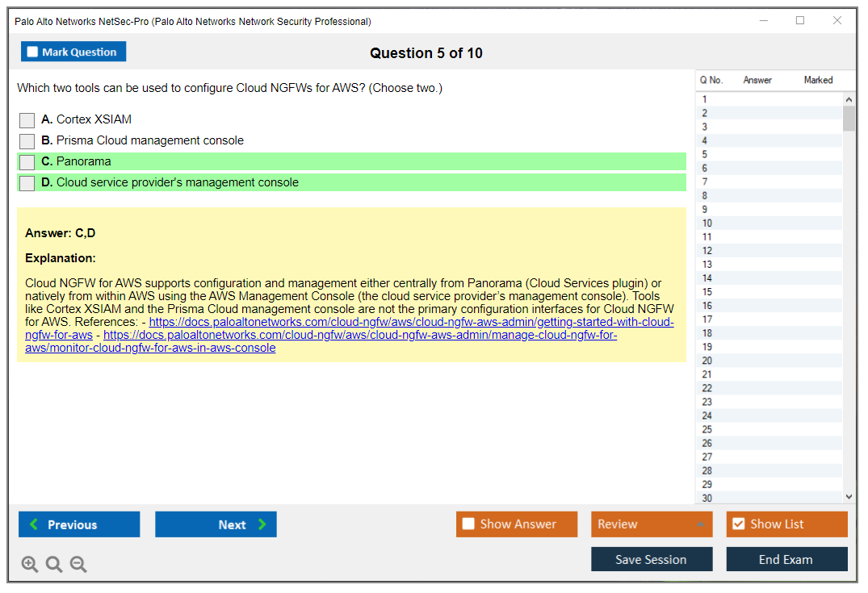Disable the Show List checkbox
This screenshot has height=593, width=868.
[x=738, y=524]
